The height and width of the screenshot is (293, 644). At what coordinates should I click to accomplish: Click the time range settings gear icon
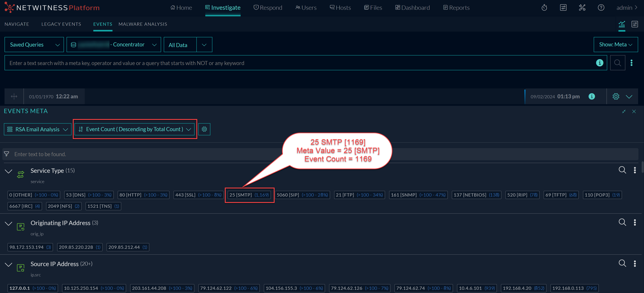tap(616, 96)
